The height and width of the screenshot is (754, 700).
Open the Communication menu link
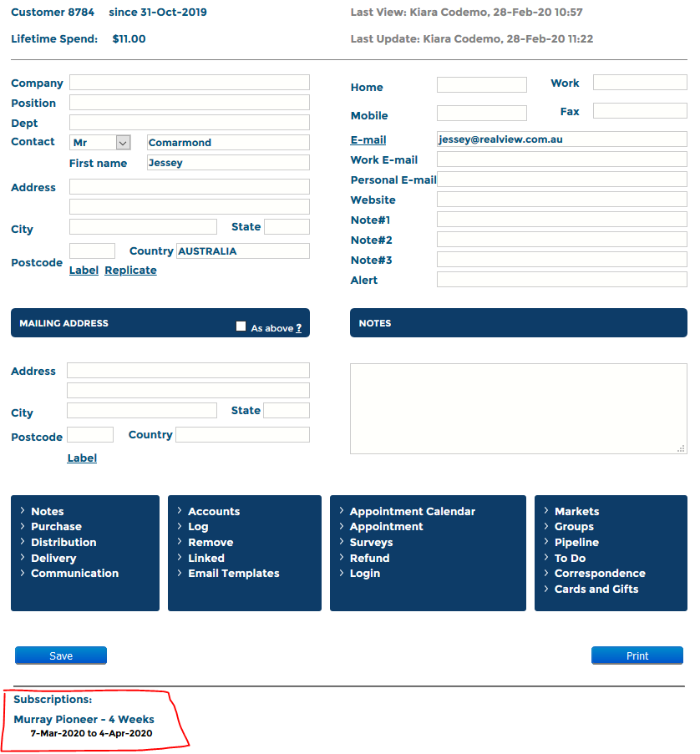74,573
